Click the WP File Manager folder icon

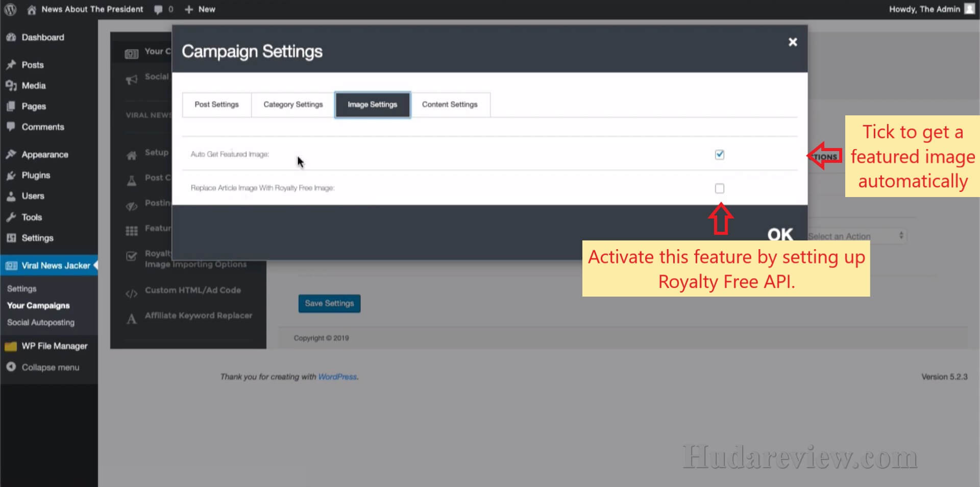point(11,347)
